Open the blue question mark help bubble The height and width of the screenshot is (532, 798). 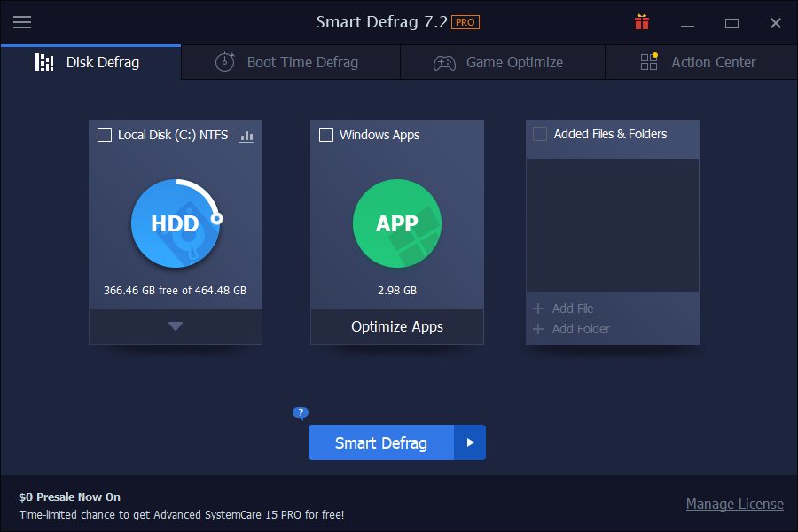point(301,413)
